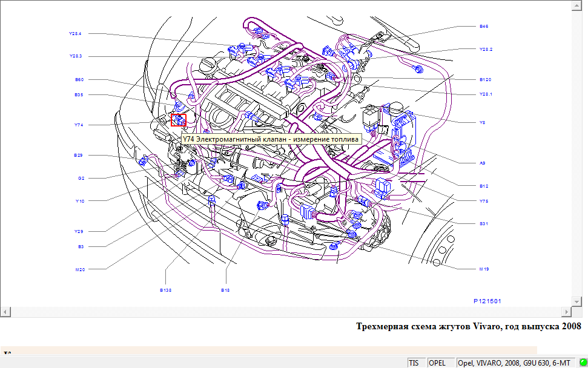588x368 pixels.
Task: Select the Y28.4 component label
Action: (76, 33)
